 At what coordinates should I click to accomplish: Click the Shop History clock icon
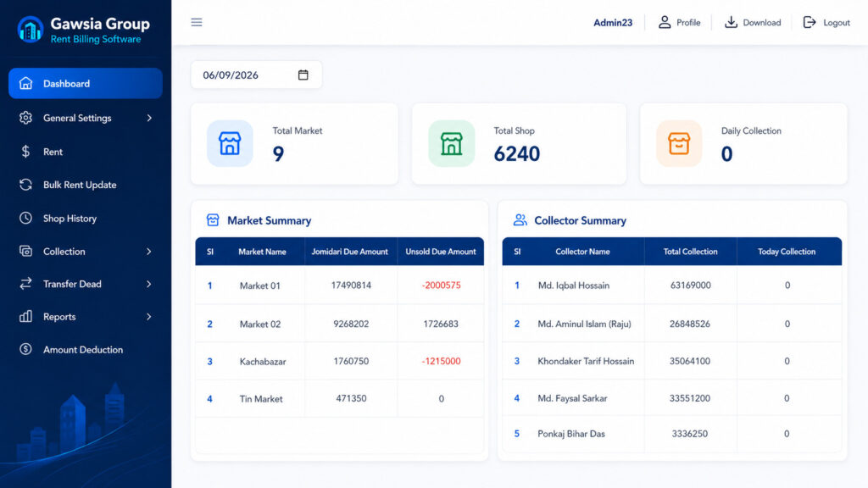coord(25,218)
